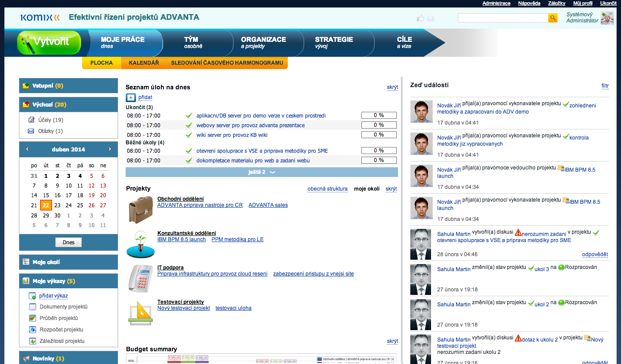The image size is (621, 364).
Task: Click the search input field
Action: pos(503,18)
